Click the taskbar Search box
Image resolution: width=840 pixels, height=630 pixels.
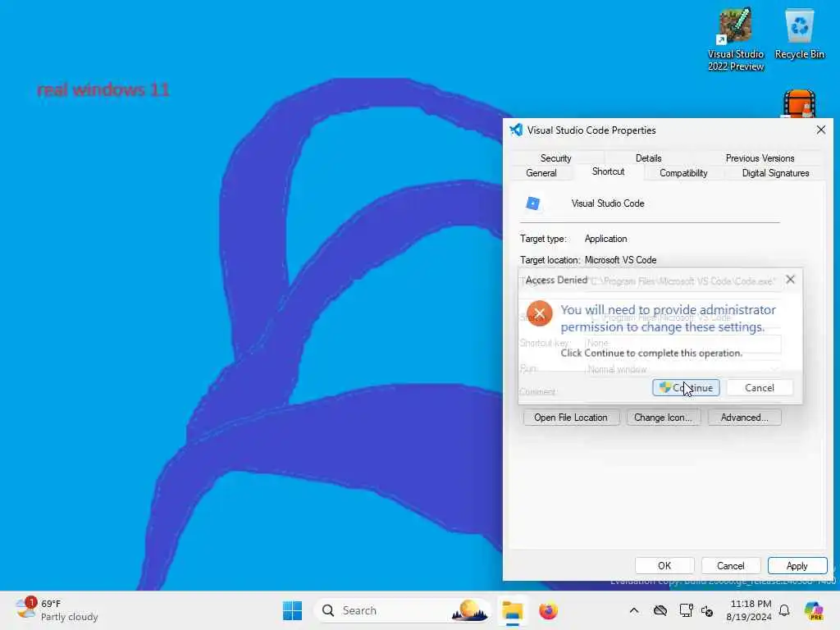[403, 610]
